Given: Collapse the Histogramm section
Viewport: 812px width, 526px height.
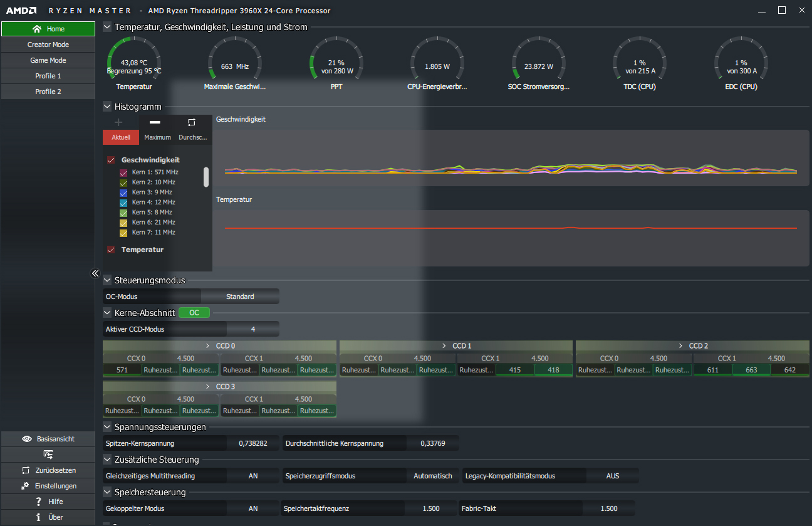Looking at the screenshot, I should coord(107,107).
